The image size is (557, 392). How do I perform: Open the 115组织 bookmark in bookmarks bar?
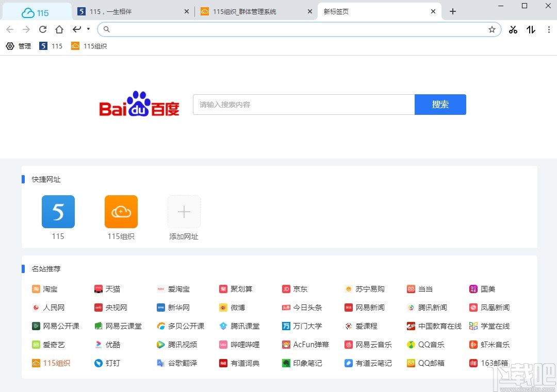[89, 46]
